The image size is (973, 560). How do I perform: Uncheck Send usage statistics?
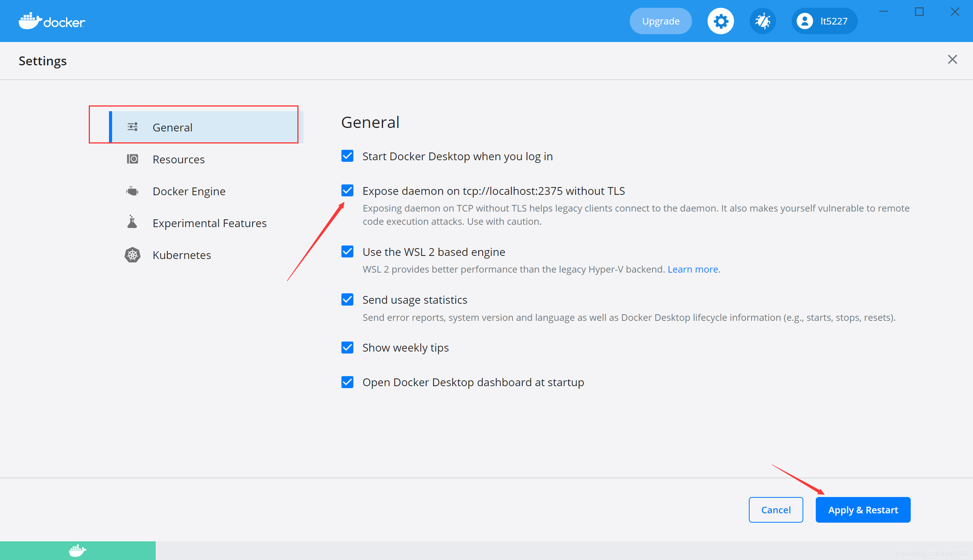(347, 299)
